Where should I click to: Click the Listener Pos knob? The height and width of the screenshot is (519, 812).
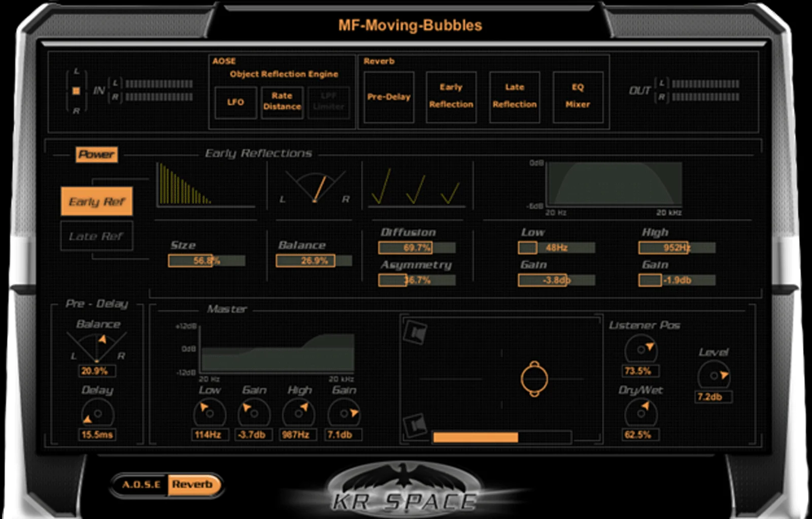641,350
